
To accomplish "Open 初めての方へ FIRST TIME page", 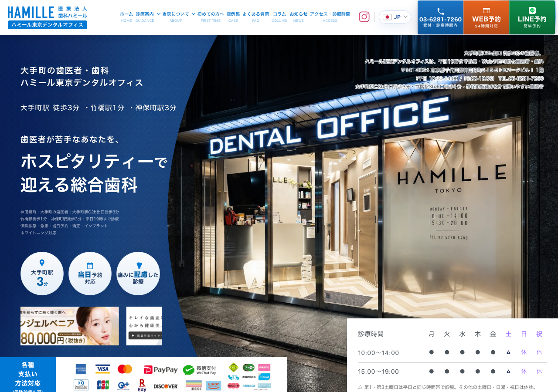I will (211, 17).
